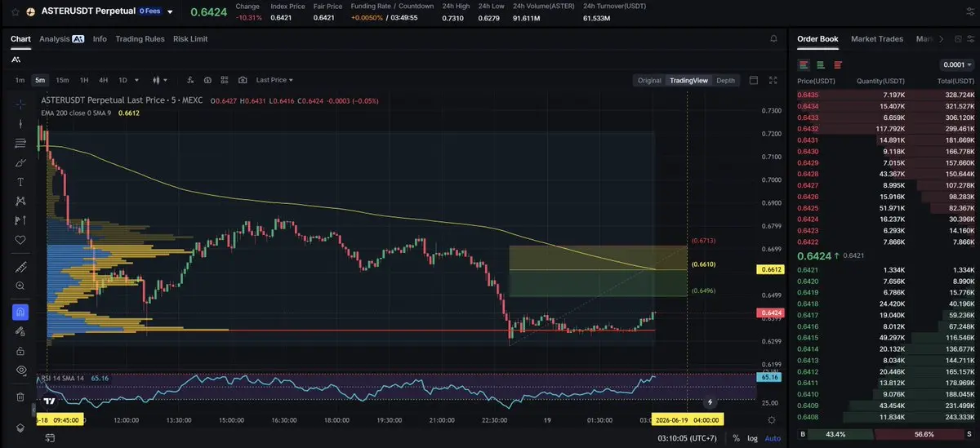
Task: Toggle lock all drawing tools
Action: coord(20,350)
